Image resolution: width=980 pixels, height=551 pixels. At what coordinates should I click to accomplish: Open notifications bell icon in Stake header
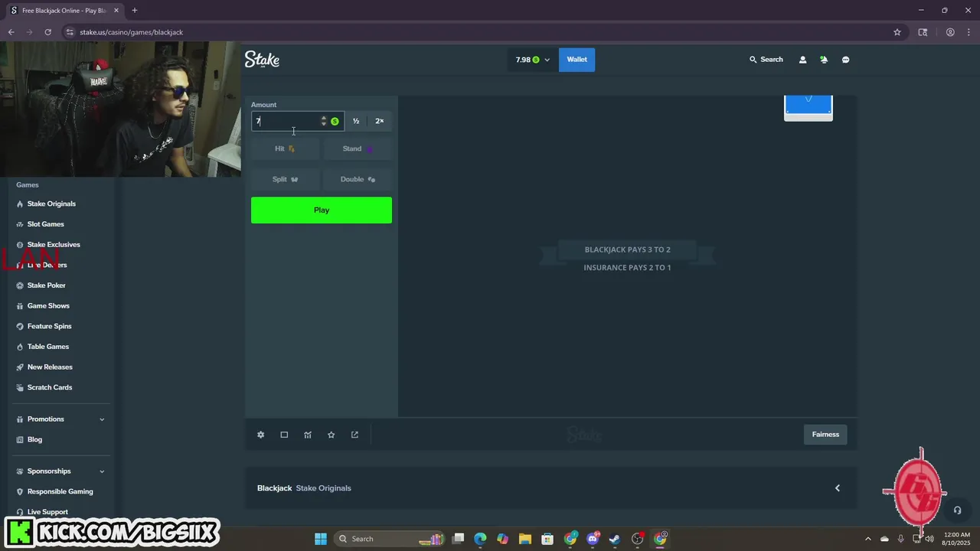point(824,60)
